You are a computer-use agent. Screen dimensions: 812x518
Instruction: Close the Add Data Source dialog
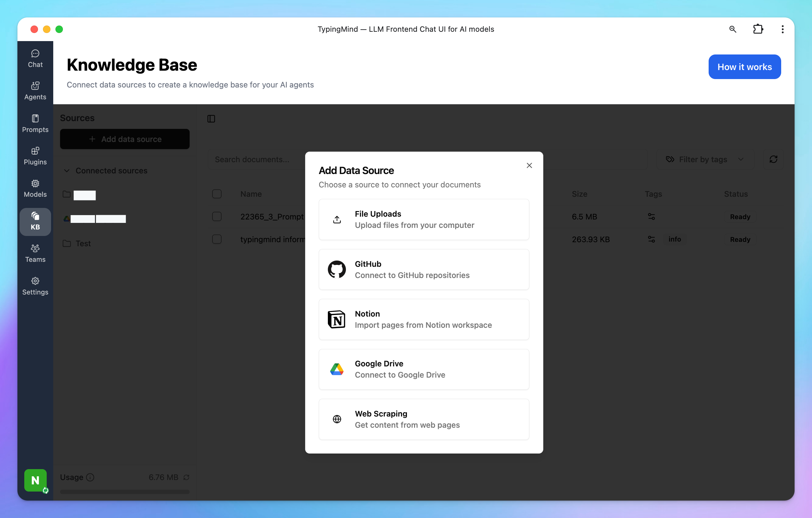529,166
